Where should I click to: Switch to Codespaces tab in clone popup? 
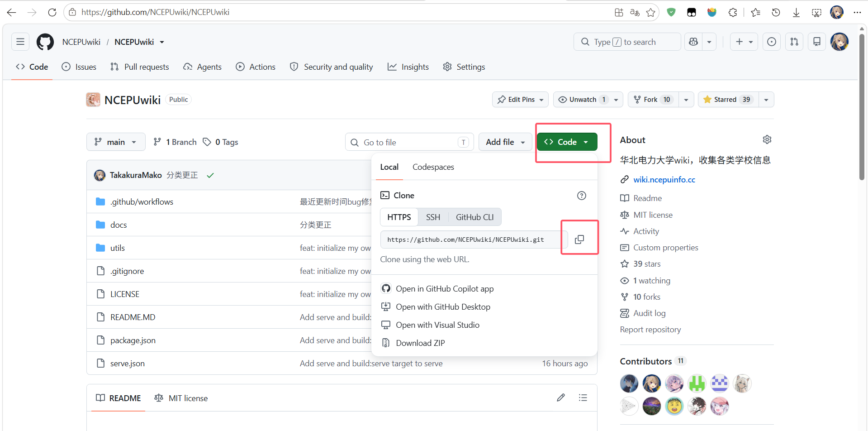pos(433,167)
